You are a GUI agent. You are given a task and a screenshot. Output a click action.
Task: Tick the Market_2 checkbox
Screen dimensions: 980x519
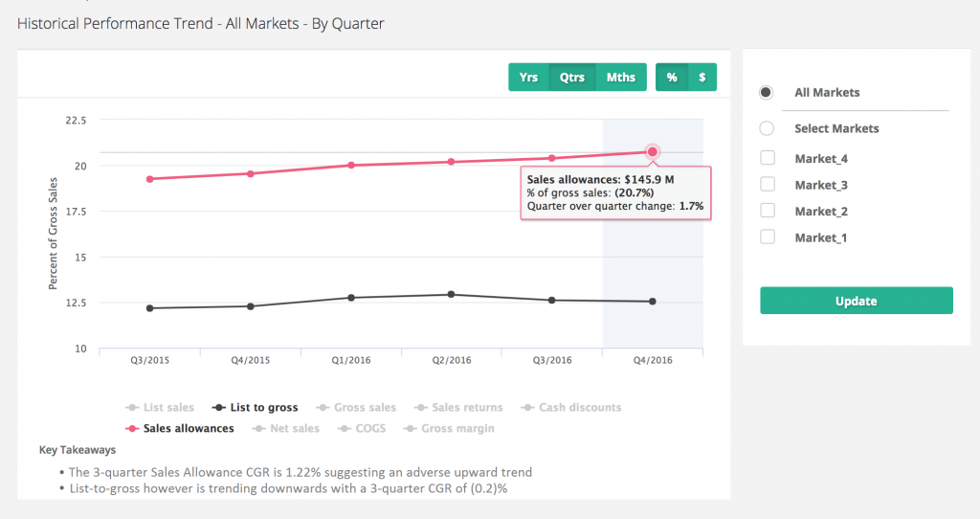point(768,212)
